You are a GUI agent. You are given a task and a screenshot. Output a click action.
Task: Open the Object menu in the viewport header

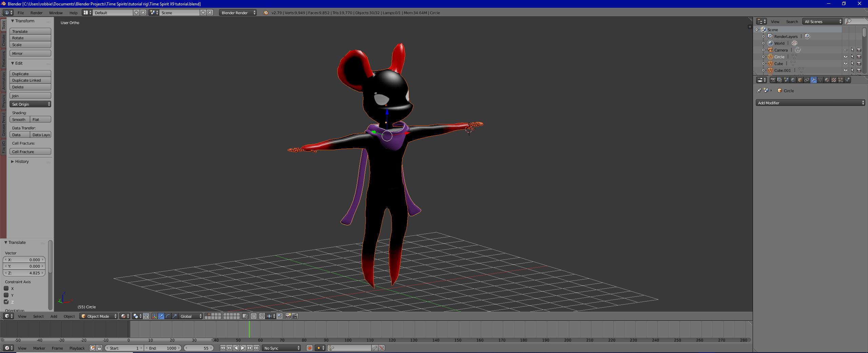[x=69, y=316]
